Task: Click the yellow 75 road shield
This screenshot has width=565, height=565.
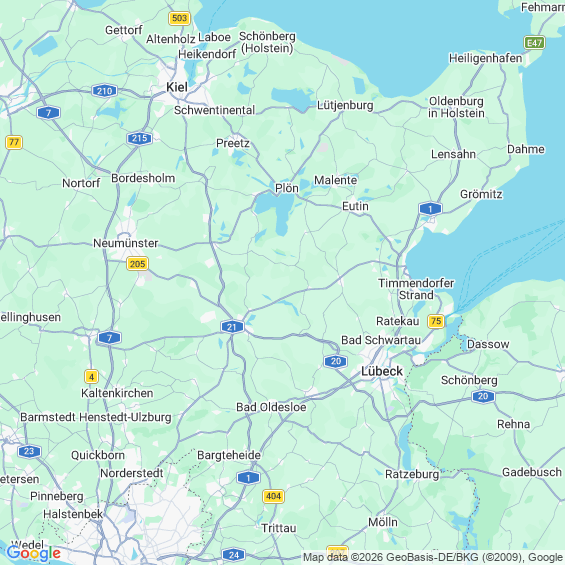Action: coord(436,321)
